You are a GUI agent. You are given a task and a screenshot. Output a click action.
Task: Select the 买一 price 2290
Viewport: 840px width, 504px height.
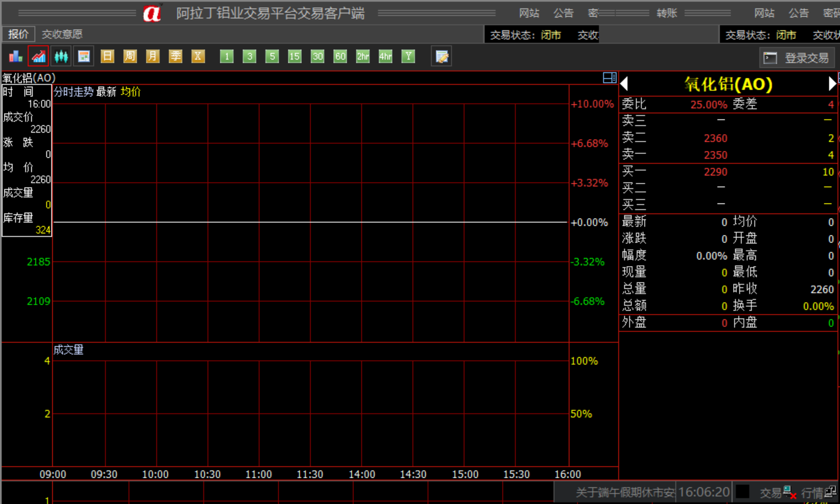point(716,172)
